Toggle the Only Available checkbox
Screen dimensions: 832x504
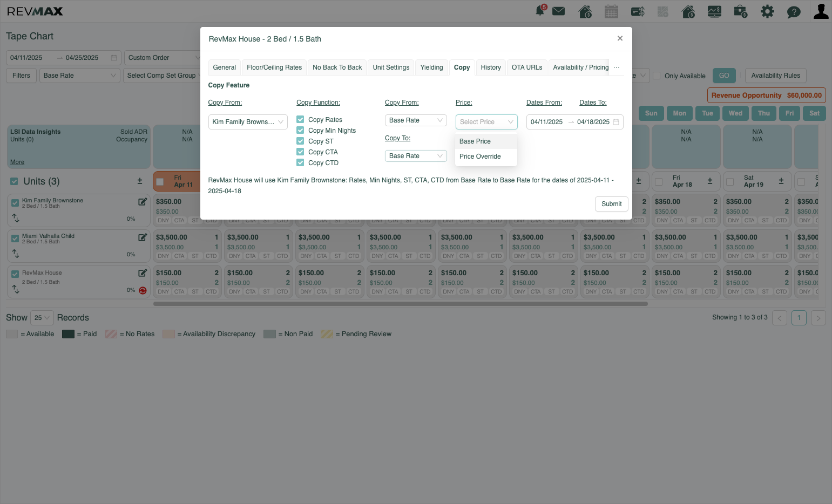(x=657, y=76)
